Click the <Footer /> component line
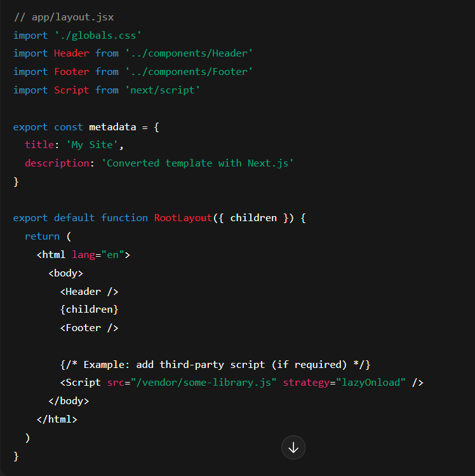Screen dimensions: 475x476 point(89,328)
